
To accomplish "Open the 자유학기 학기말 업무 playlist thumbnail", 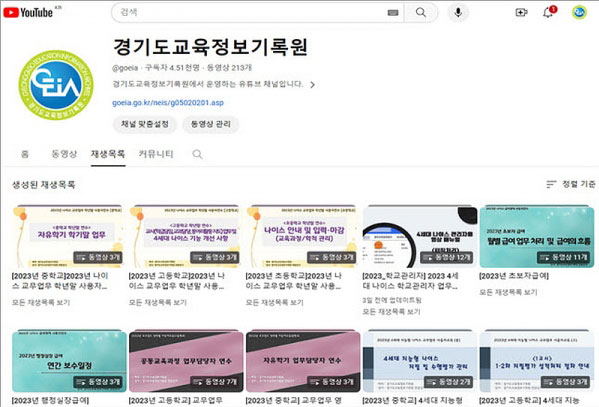I will [68, 236].
